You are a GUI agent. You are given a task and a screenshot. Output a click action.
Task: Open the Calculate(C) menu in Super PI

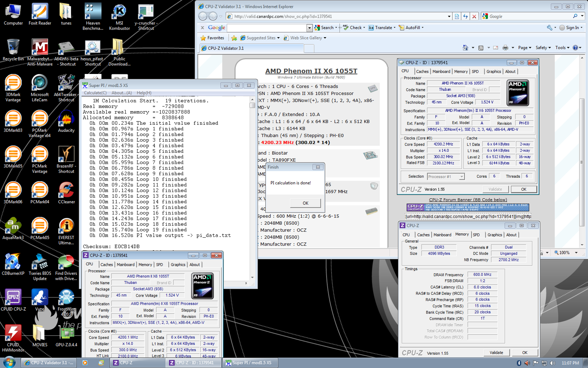click(95, 93)
